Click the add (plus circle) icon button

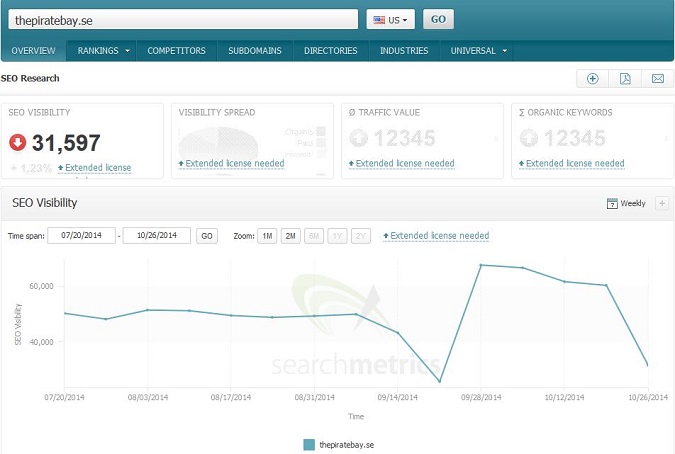coord(593,79)
